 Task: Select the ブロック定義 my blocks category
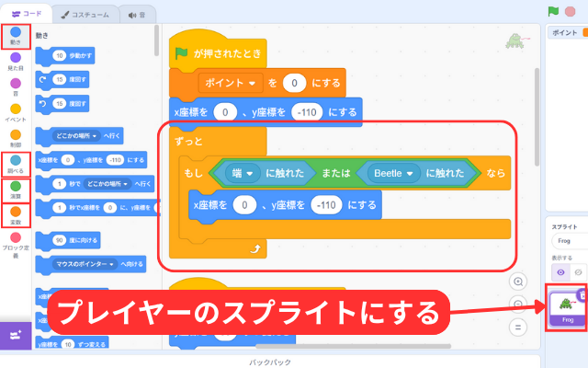pyautogui.click(x=16, y=246)
